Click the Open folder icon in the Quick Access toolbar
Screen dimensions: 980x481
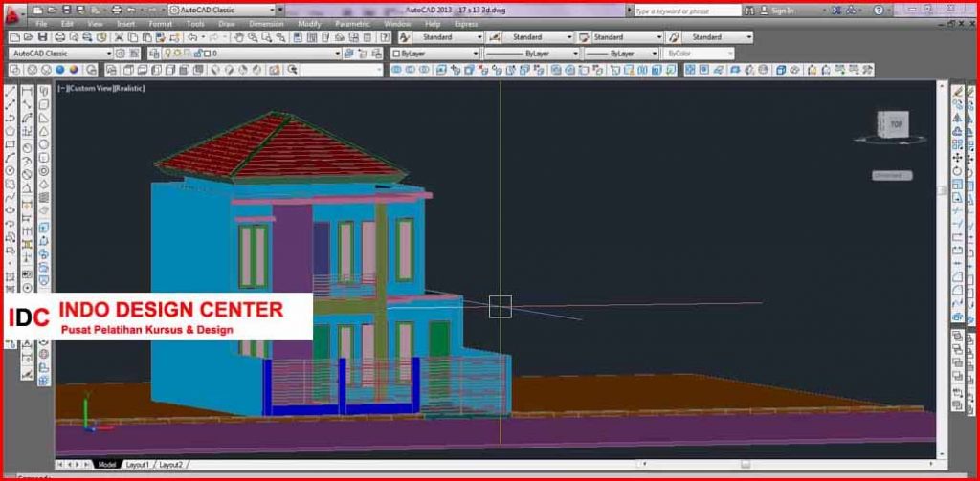(x=52, y=10)
